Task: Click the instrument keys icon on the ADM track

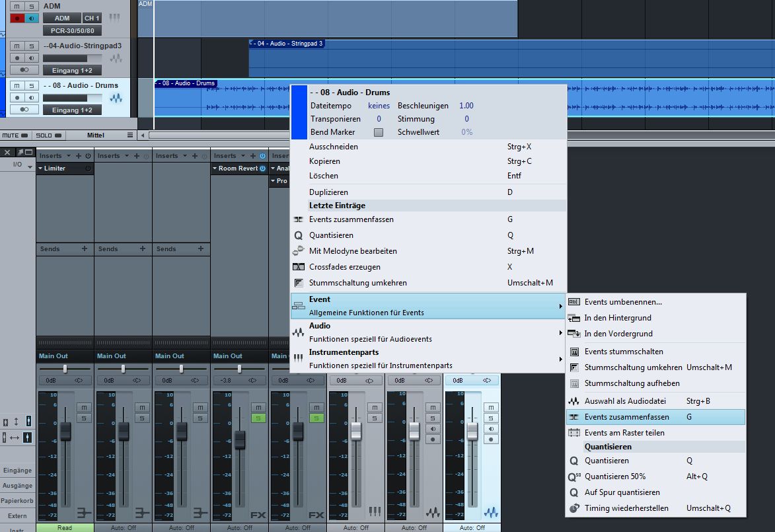Action: pos(115,18)
